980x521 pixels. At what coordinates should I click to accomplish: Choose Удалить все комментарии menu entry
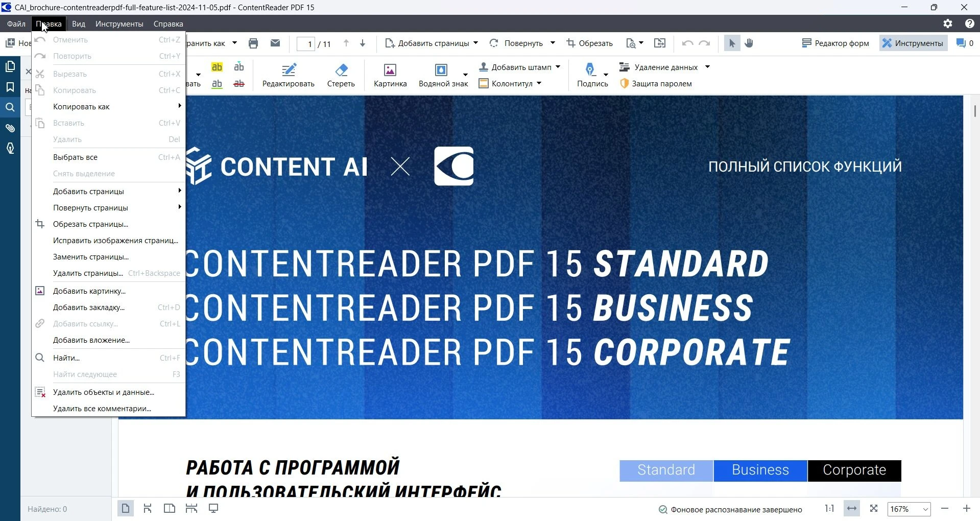tap(108, 409)
